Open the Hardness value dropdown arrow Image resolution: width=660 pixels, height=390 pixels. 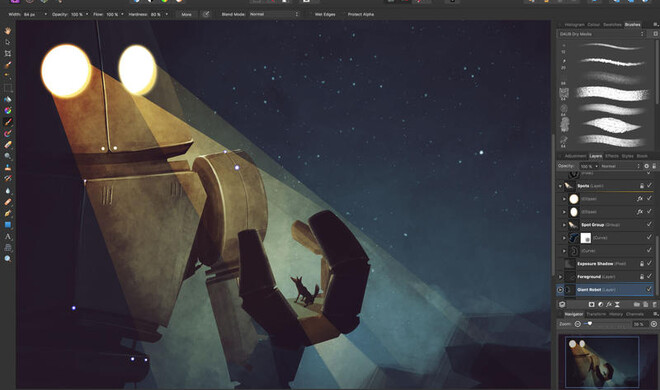coord(167,14)
